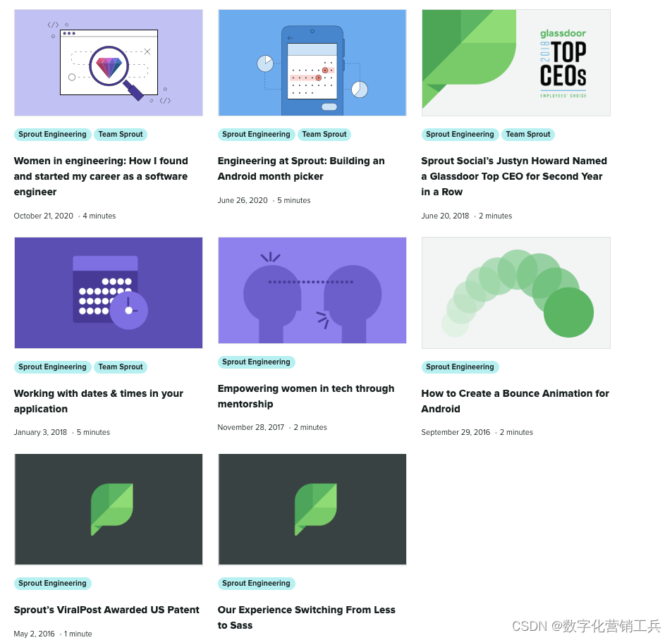The image size is (672, 640).
Task: Click the 'June 26, 2020' date text
Action: click(x=243, y=200)
